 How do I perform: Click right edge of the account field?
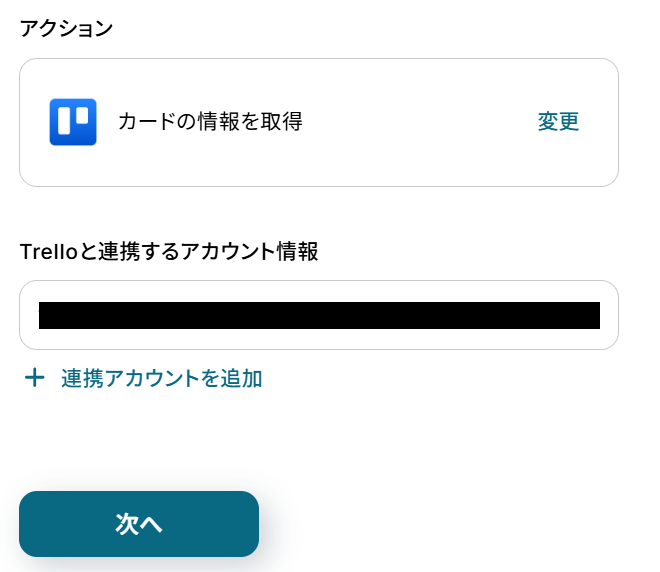tap(609, 315)
